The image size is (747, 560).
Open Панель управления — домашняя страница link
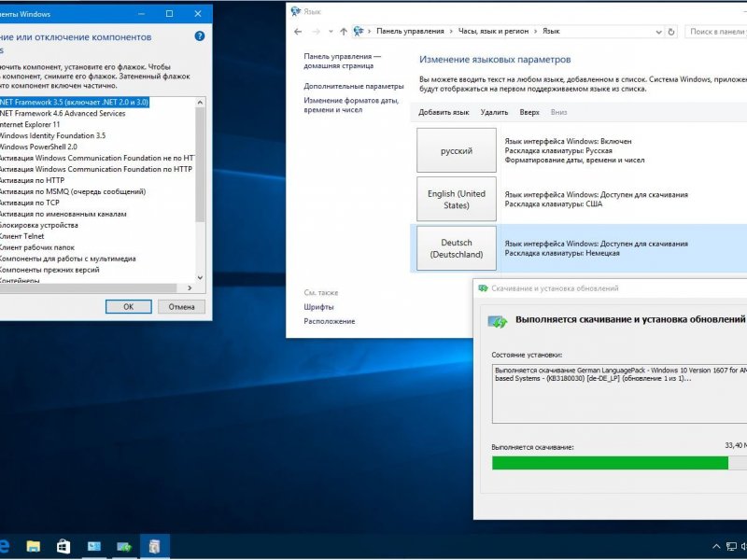click(x=342, y=61)
